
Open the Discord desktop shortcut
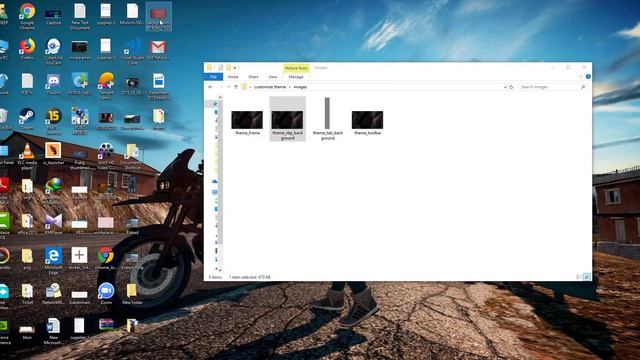(x=53, y=84)
